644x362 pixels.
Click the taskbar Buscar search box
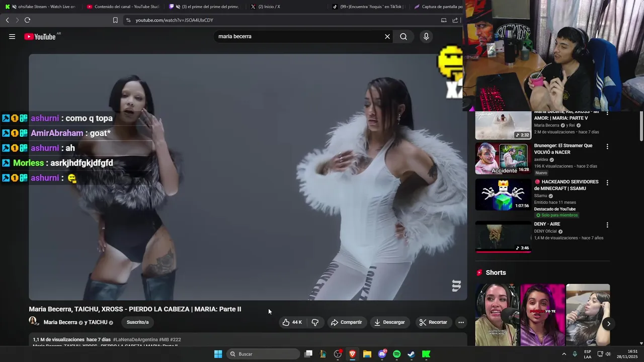tap(264, 354)
